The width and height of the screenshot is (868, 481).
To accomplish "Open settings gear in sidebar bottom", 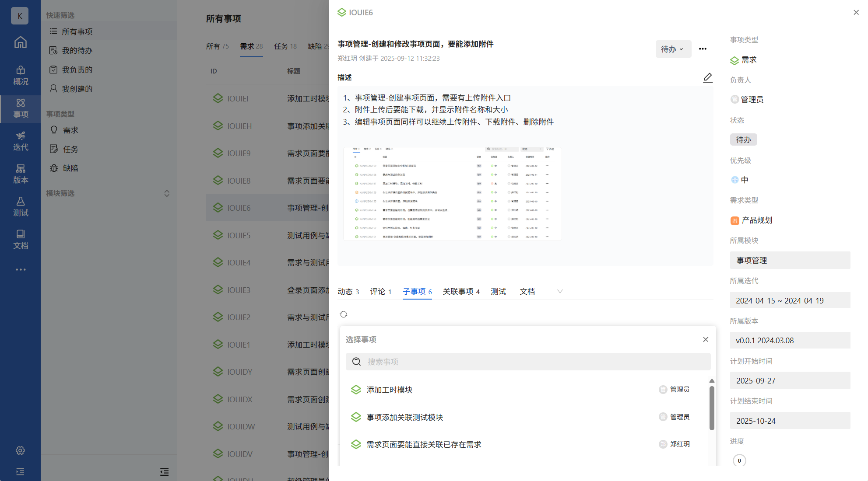I will point(20,450).
